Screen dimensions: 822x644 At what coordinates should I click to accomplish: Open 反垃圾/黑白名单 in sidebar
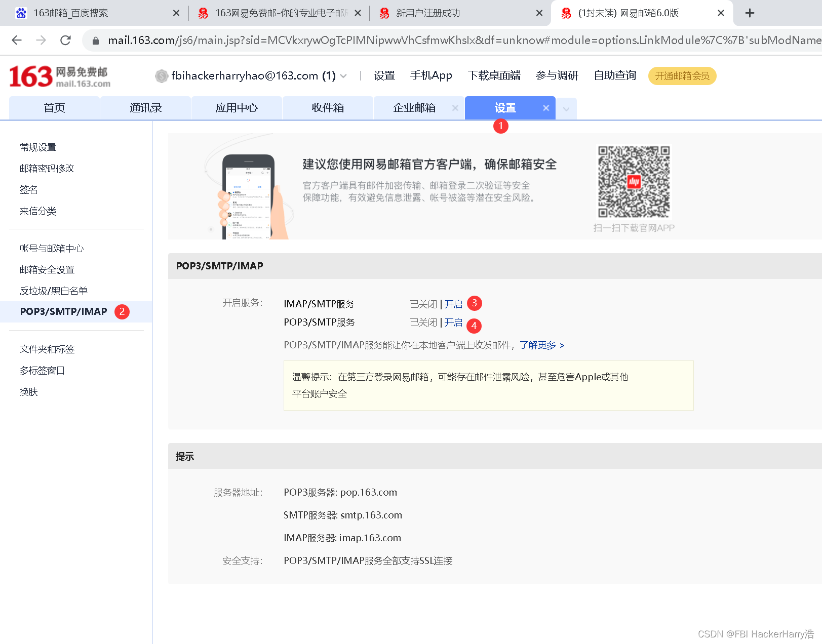(x=54, y=291)
